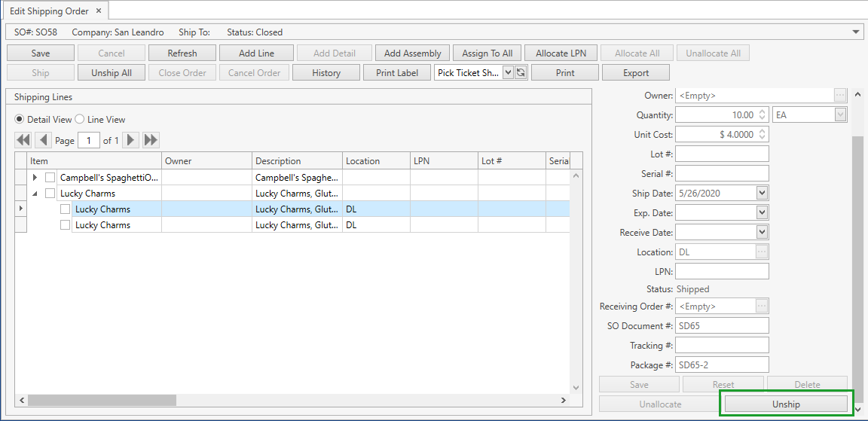Expand the Campbell's SpaghettiOs tree row
The height and width of the screenshot is (421, 868).
pyautogui.click(x=35, y=178)
